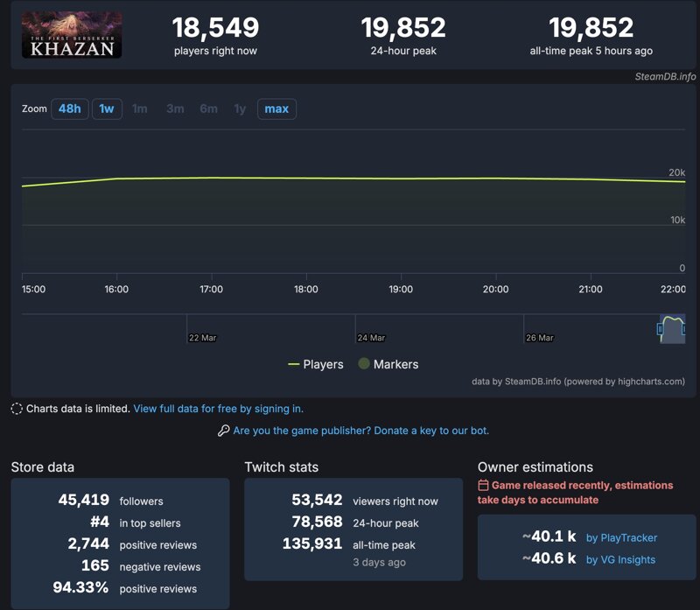Click the '53,542' viewers right now value
Viewport: 700px width, 610px height.
tap(317, 500)
